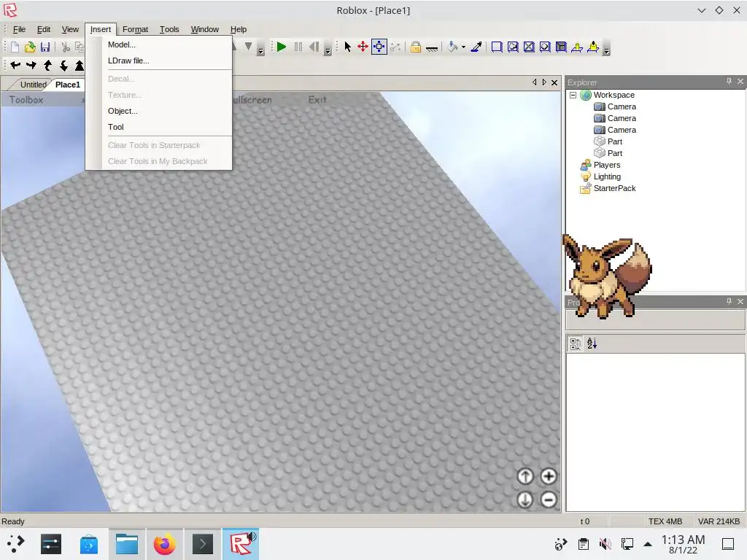Click the rotate down arrow button
Image resolution: width=747 pixels, height=560 pixels.
coord(64,66)
